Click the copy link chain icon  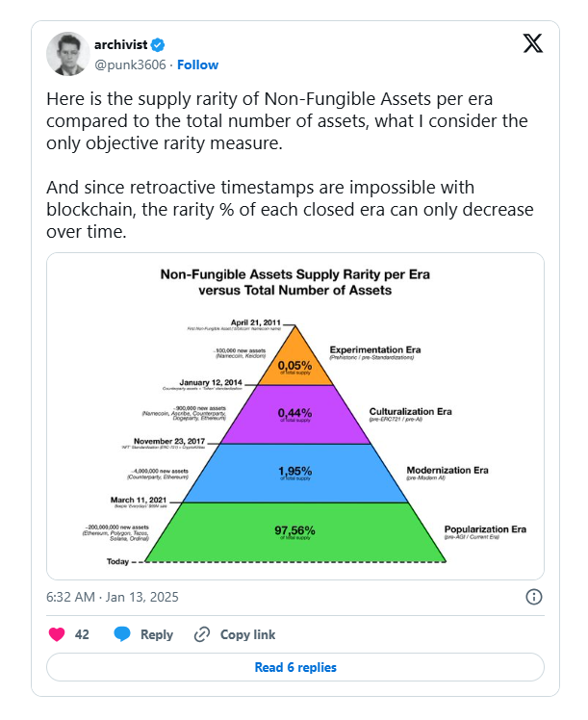202,634
